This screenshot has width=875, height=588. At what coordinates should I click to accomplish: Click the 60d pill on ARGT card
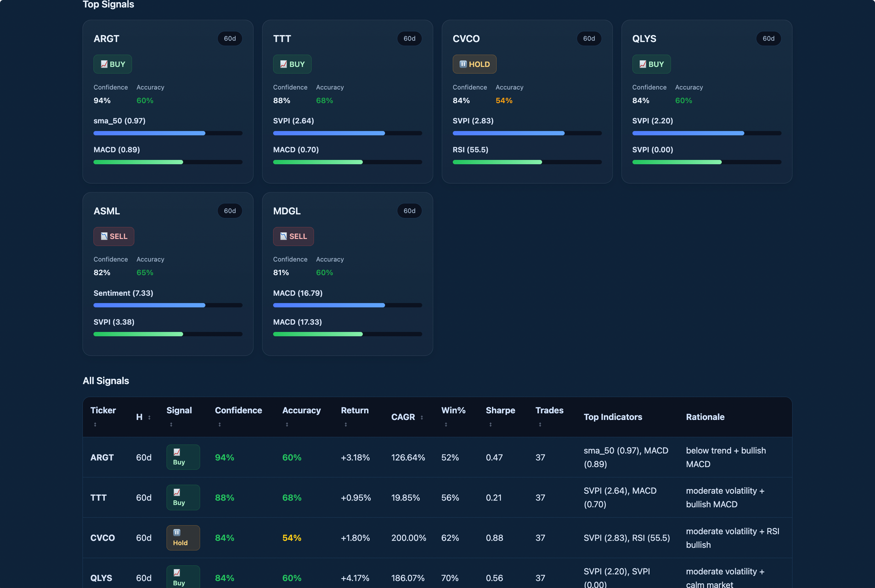pos(230,39)
